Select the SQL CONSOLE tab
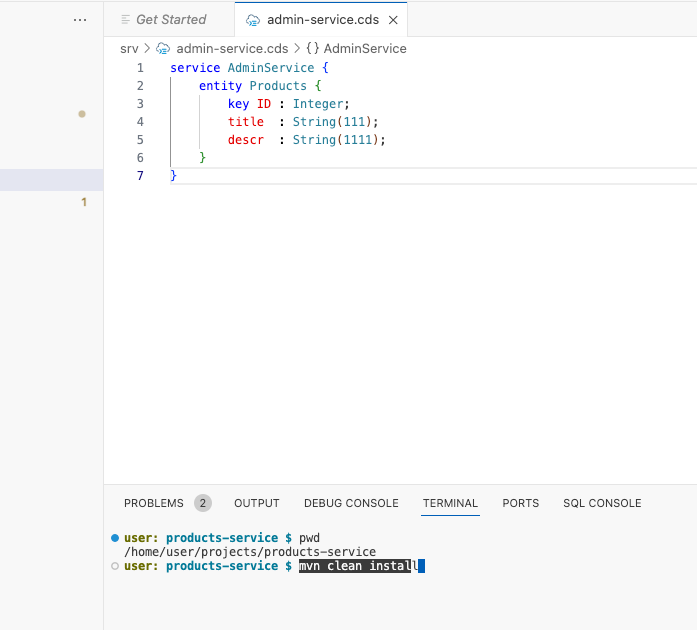 pos(602,503)
